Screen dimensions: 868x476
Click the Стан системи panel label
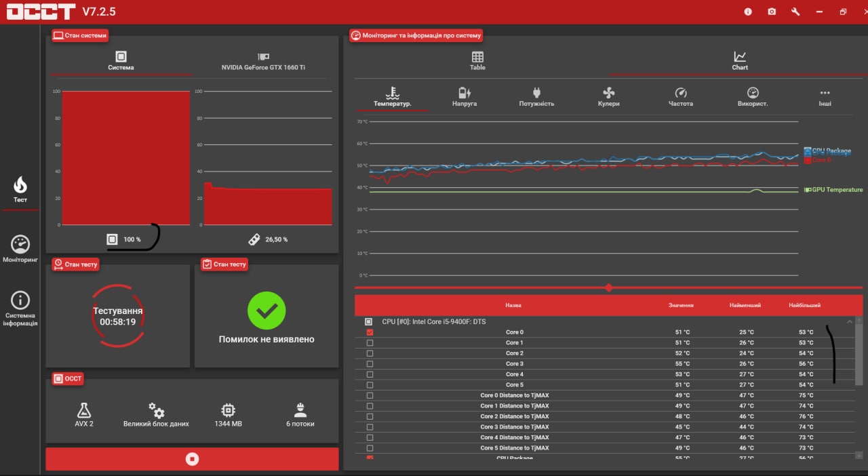(x=80, y=35)
